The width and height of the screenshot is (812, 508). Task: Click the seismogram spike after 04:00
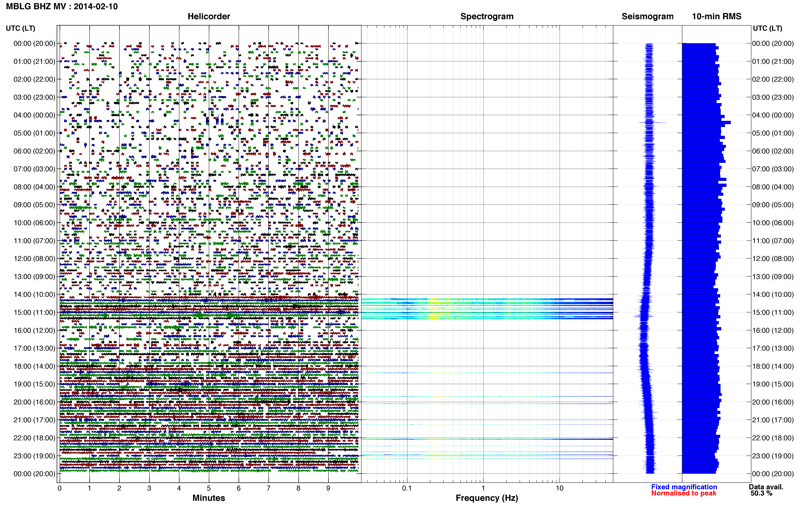(x=653, y=123)
